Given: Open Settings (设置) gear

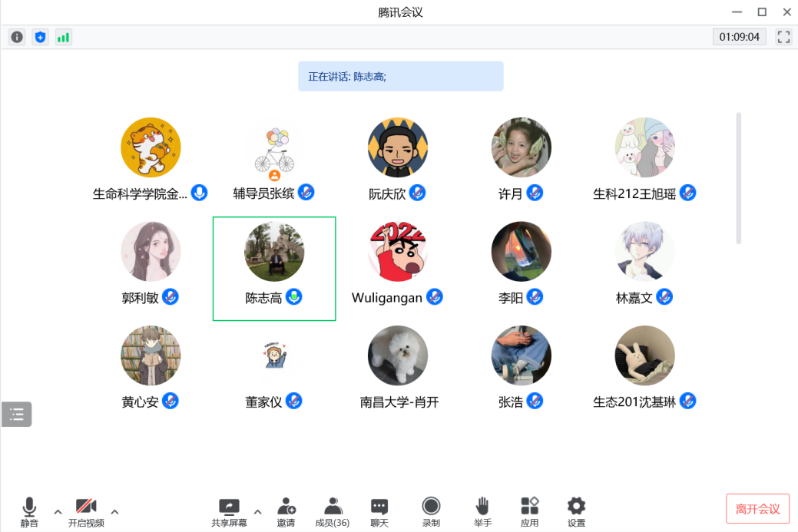Looking at the screenshot, I should click(576, 511).
